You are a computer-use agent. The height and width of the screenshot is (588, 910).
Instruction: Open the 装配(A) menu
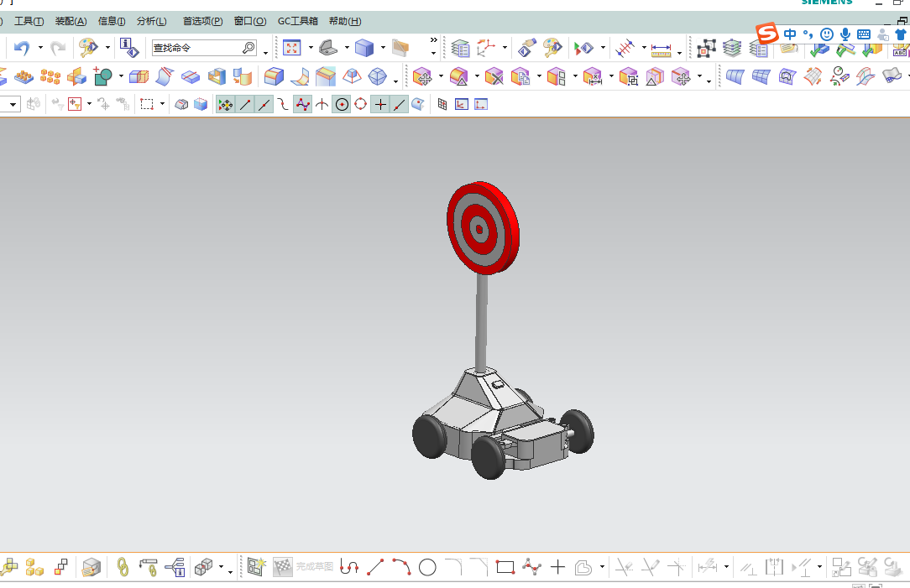click(x=71, y=22)
